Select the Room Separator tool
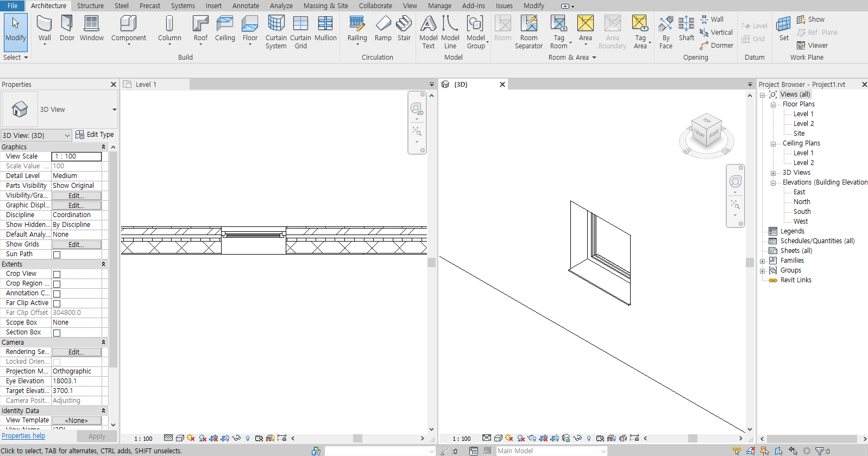Screen dimensions: 868x456 coord(529,31)
